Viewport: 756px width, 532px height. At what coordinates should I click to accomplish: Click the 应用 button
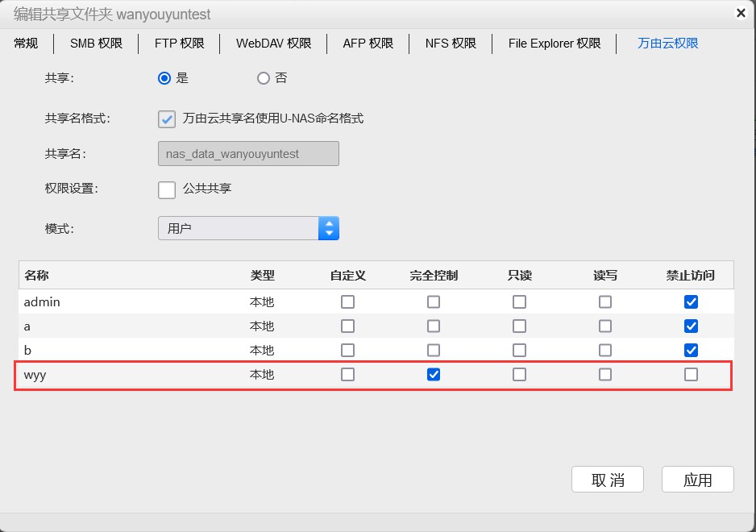(697, 480)
